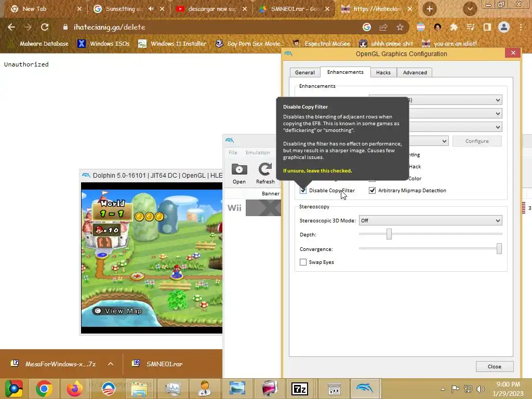Screen dimensions: 532x399
Task: Click the Open icon in Dolphin toolbar
Action: [239, 174]
